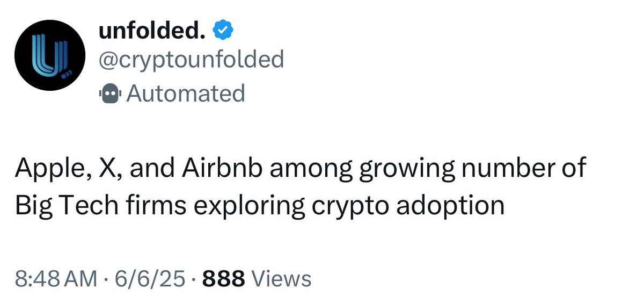Click the word "Views"
Image resolution: width=644 pixels, height=303 pixels.
pyautogui.click(x=281, y=279)
